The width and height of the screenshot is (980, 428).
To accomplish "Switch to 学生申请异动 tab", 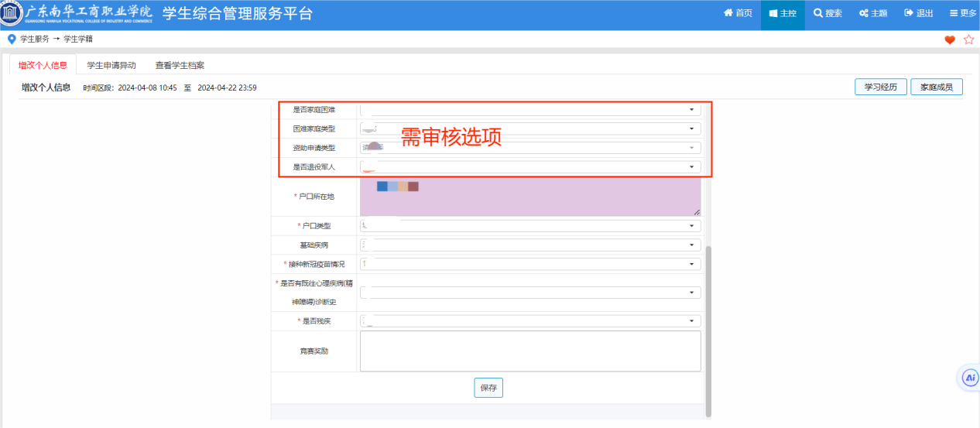I will pos(111,66).
